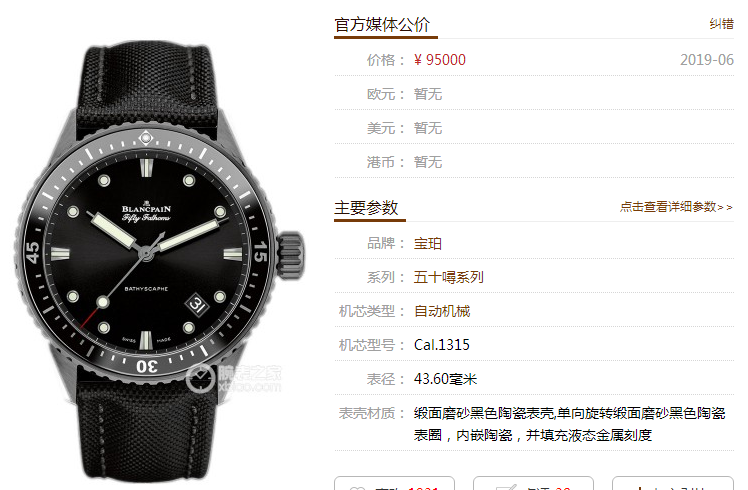Open the 五十噚系列 series link
The width and height of the screenshot is (748, 490).
pyautogui.click(x=448, y=277)
